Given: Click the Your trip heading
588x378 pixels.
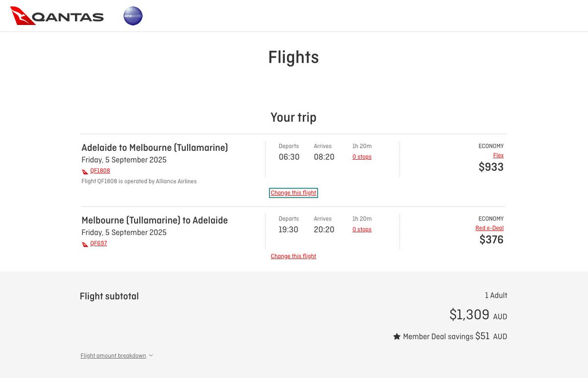Looking at the screenshot, I should click(294, 118).
